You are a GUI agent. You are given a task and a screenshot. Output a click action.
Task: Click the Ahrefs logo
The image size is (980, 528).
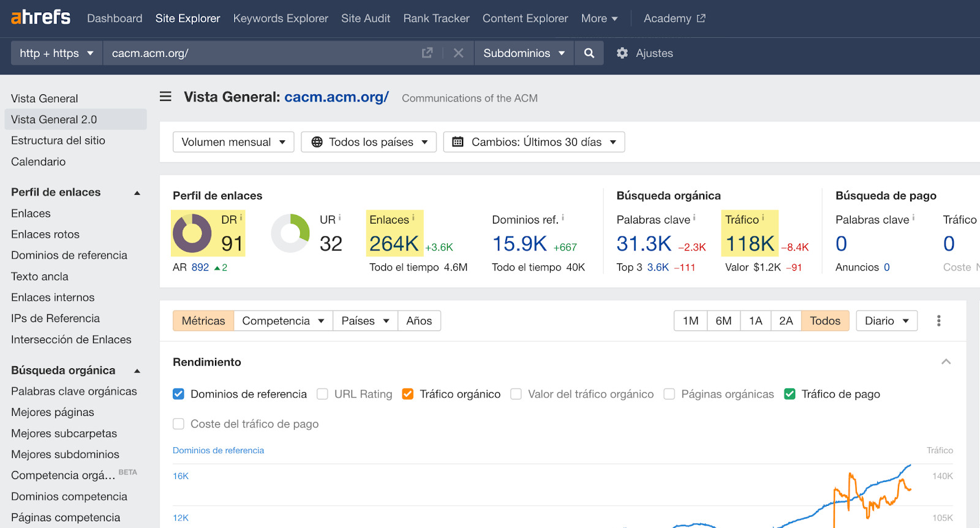[x=40, y=18]
